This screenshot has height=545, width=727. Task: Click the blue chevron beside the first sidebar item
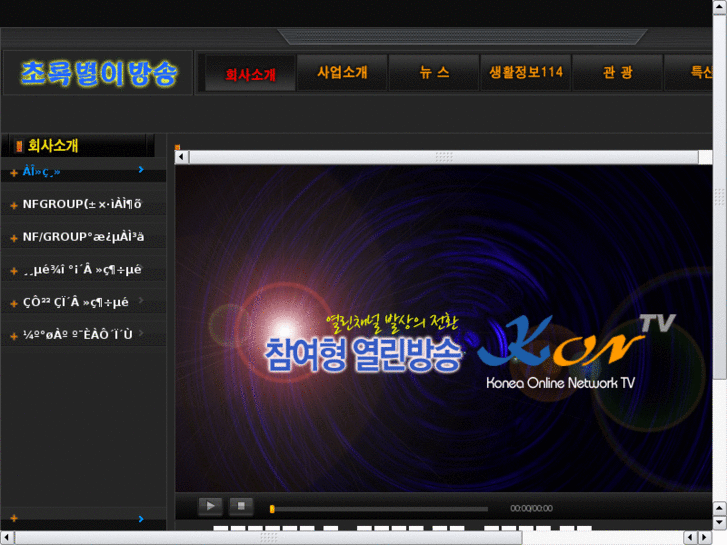141,170
